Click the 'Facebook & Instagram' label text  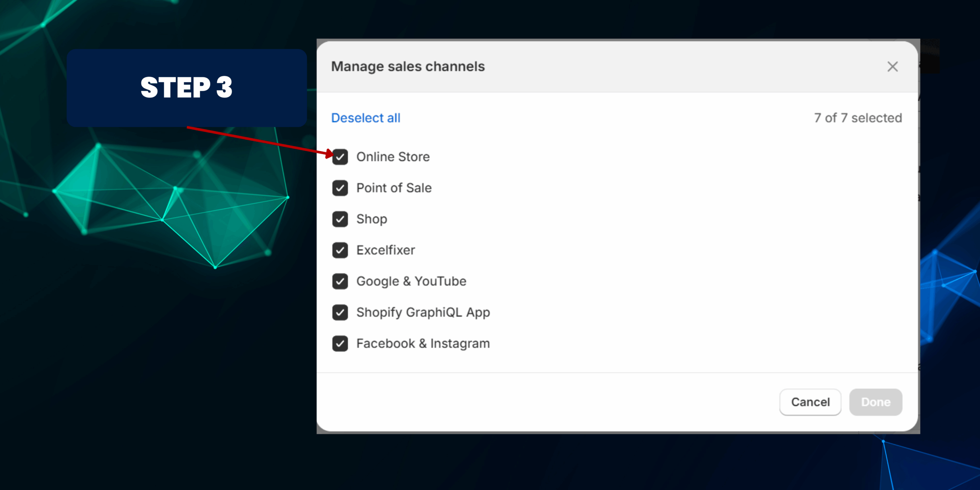[423, 343]
